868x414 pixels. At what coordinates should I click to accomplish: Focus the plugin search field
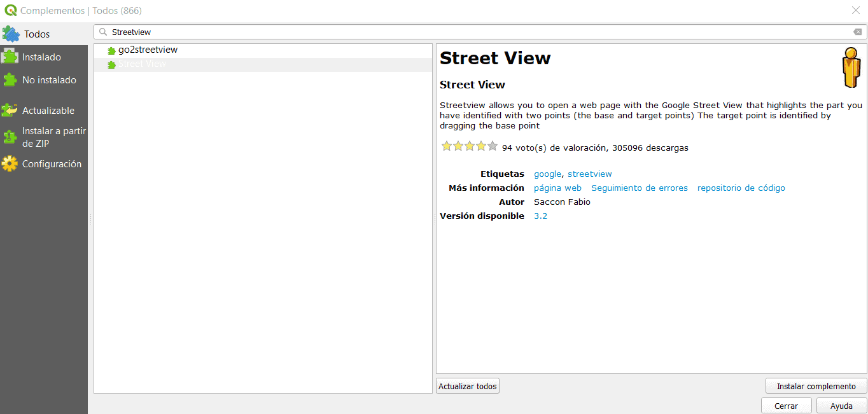480,32
